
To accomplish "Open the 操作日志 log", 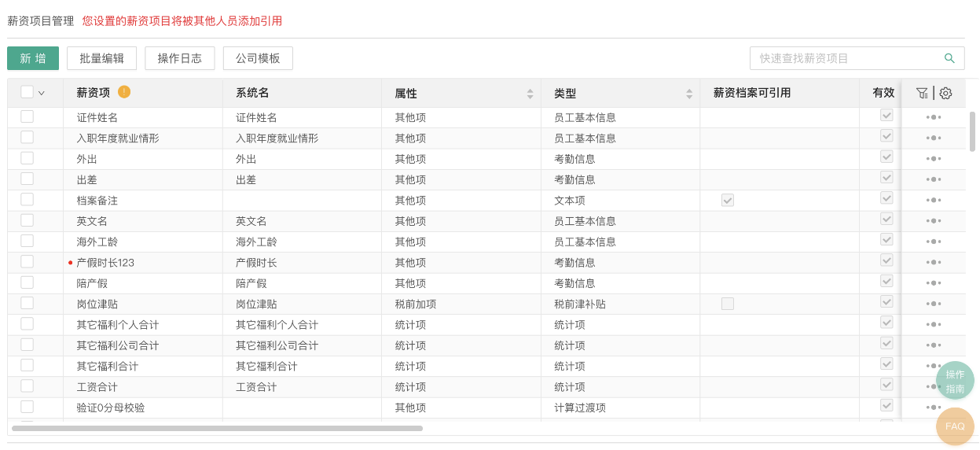I will (x=180, y=58).
